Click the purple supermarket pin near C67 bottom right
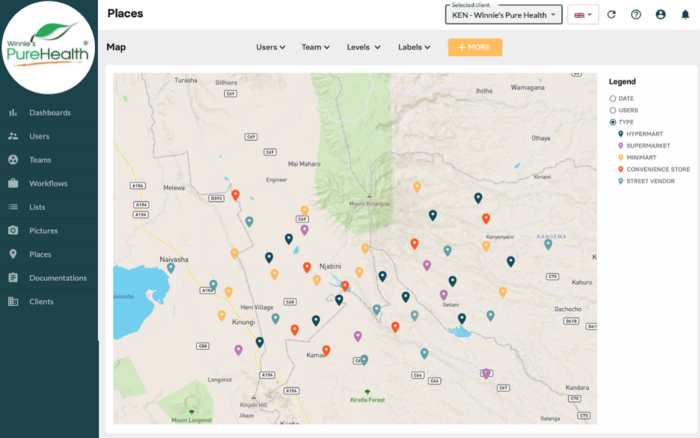Viewport: 700px width, 438px height. pos(486,374)
